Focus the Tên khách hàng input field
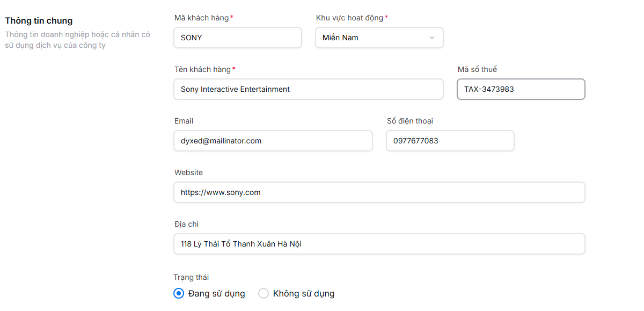 (309, 89)
